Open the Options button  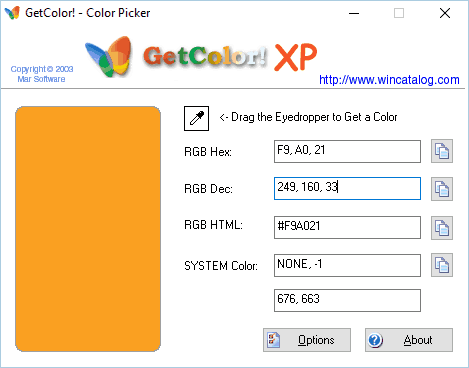(x=307, y=340)
